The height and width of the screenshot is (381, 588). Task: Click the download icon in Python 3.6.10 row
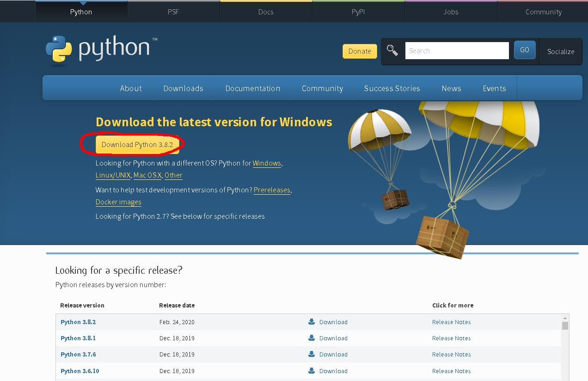312,371
